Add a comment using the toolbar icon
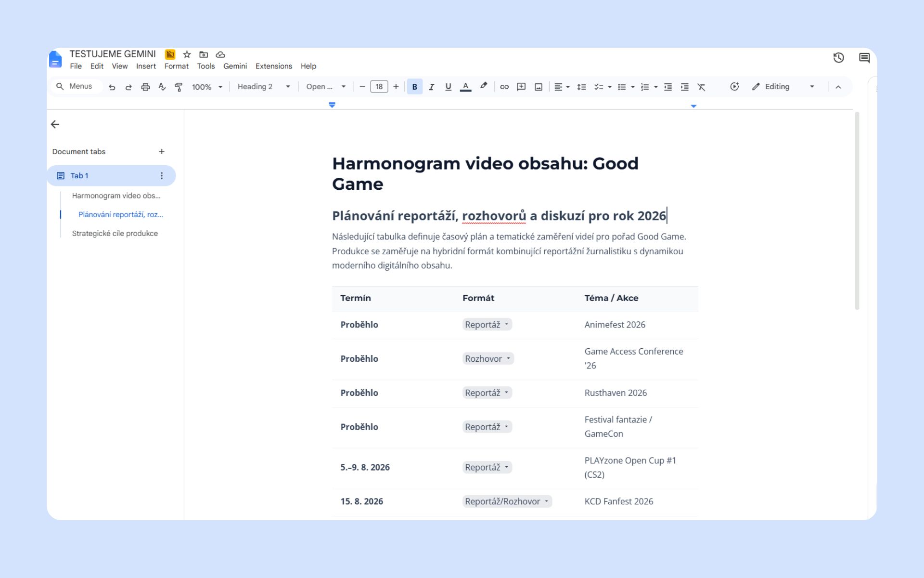 pos(521,87)
